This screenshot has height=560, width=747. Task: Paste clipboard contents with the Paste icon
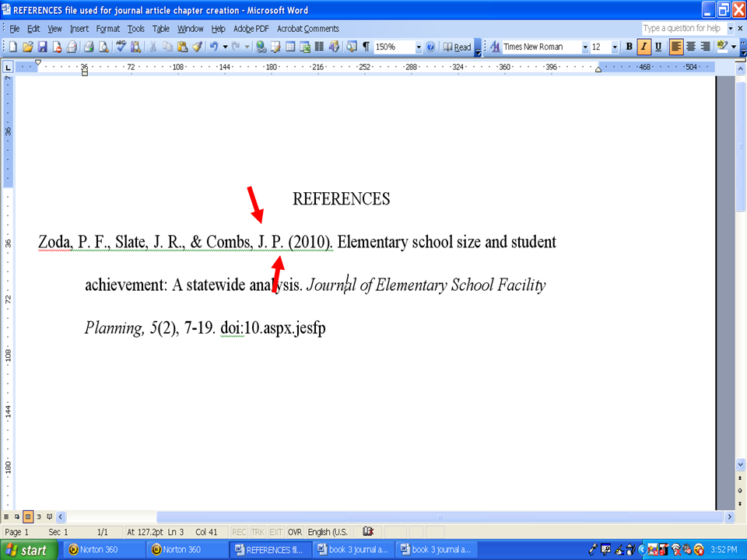(x=182, y=47)
